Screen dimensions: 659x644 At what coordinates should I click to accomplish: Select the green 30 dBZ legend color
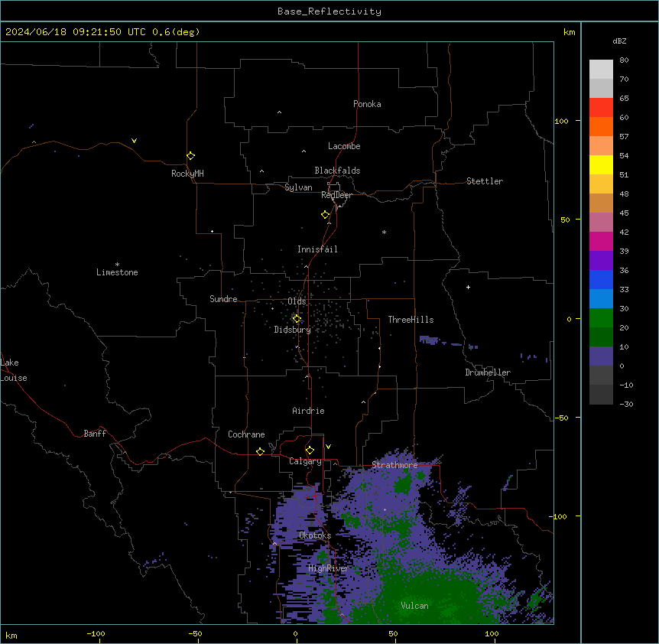click(601, 318)
